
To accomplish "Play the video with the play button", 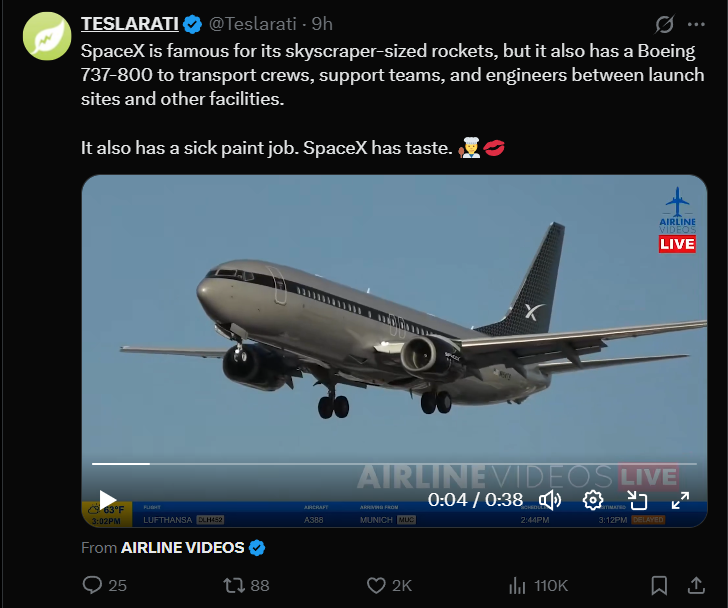I will tap(108, 500).
